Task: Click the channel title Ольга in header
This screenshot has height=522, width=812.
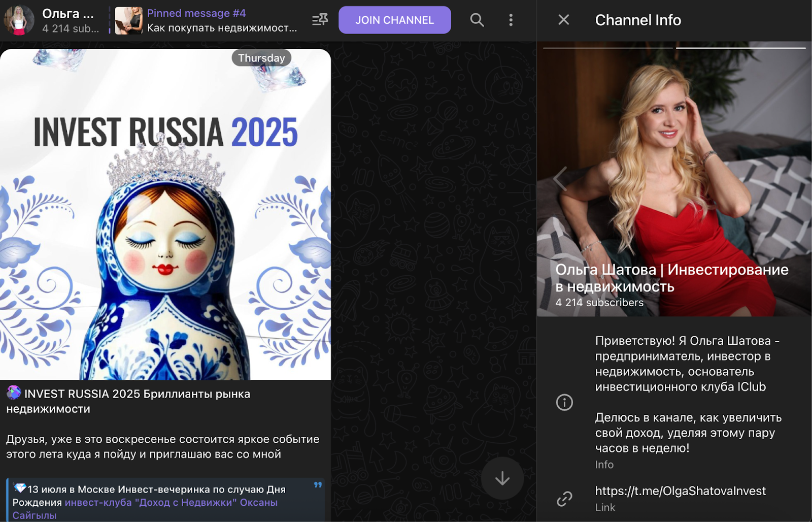Action: click(x=67, y=13)
